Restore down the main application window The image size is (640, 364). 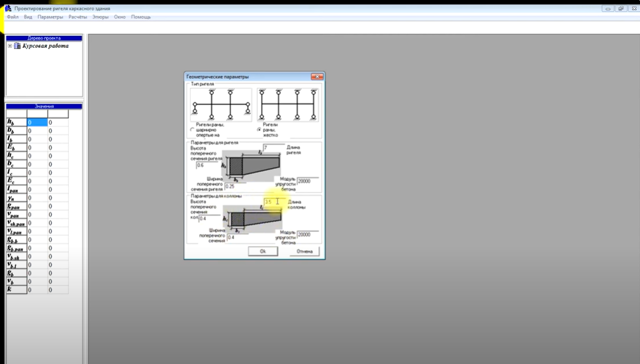pyautogui.click(x=620, y=8)
